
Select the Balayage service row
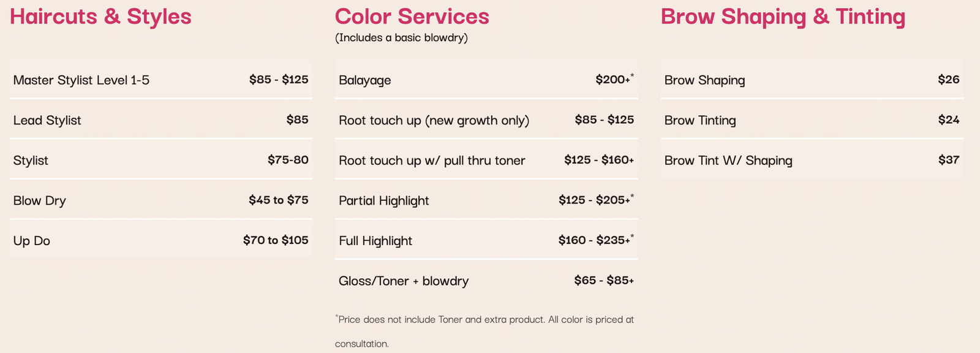(x=486, y=80)
